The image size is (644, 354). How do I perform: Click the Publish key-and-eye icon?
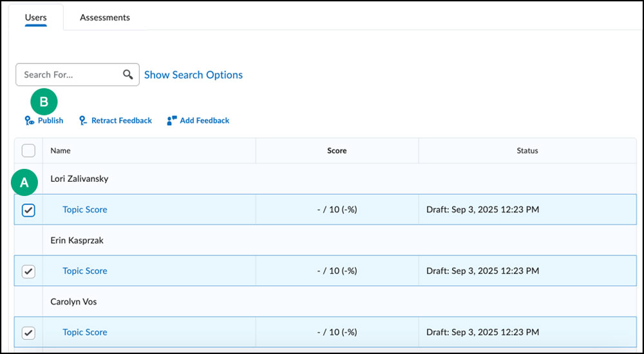30,121
